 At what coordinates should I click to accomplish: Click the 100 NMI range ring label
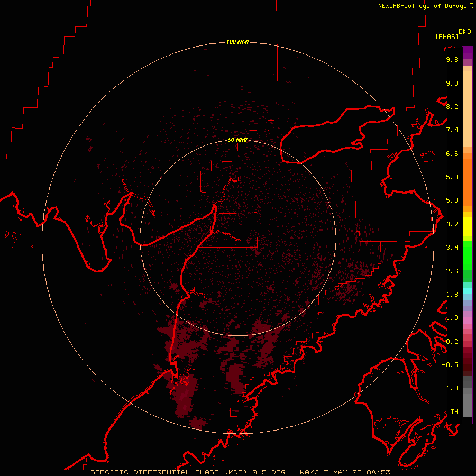(237, 42)
